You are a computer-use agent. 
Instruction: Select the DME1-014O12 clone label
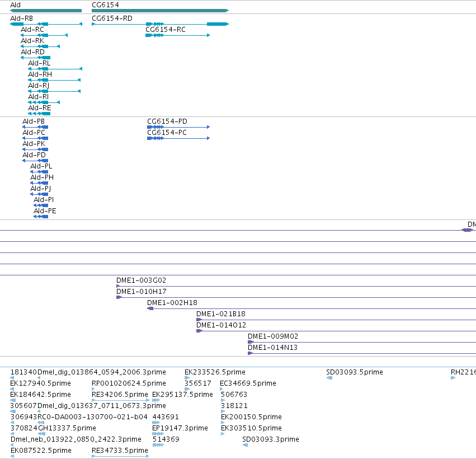[x=221, y=325]
